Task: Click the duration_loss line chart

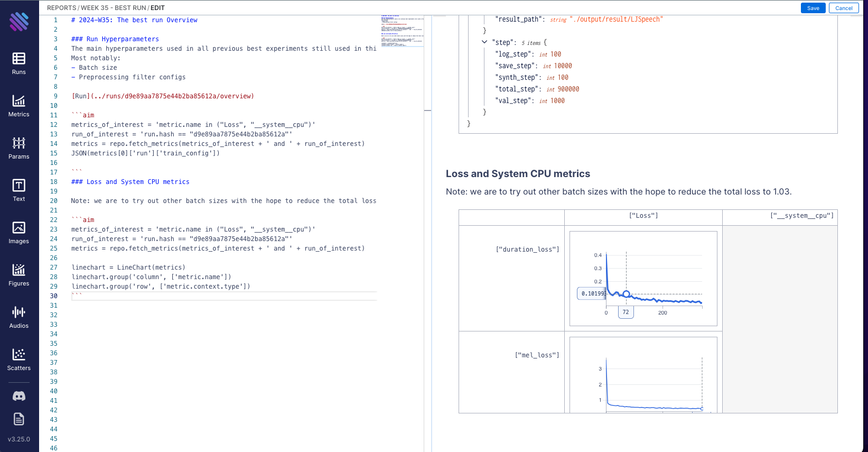Action: point(643,279)
